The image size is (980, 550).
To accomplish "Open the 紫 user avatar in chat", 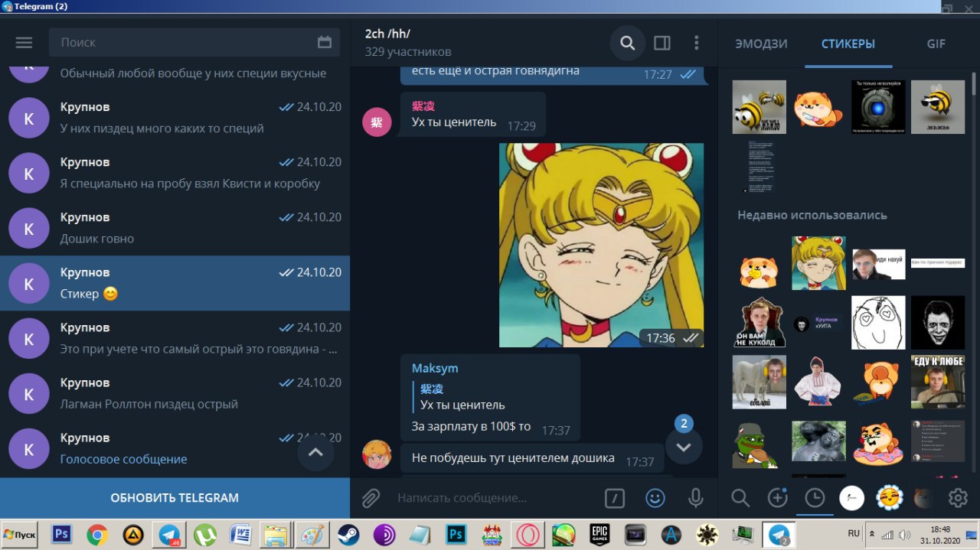I will click(x=377, y=122).
